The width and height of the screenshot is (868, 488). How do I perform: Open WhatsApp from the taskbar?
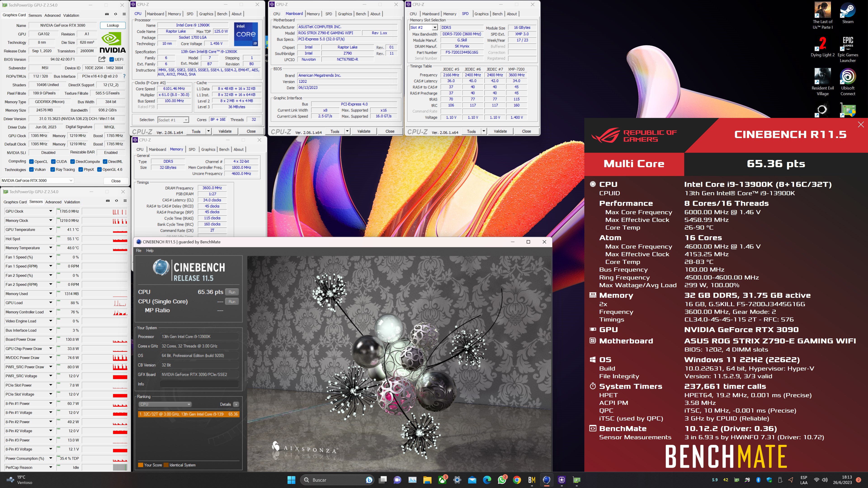click(502, 480)
